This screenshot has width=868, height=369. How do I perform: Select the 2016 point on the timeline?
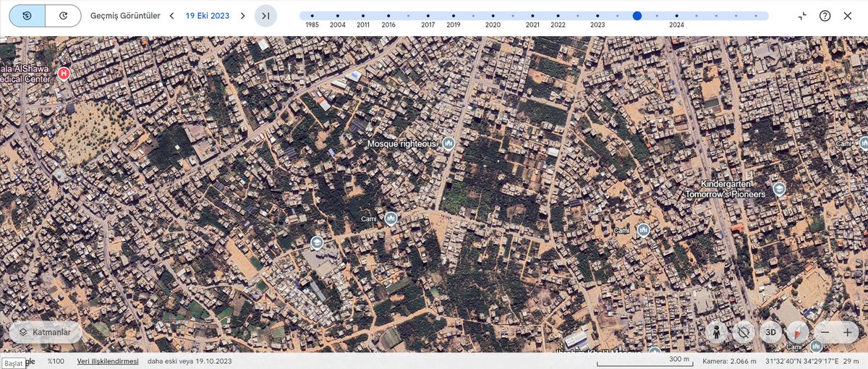[388, 15]
